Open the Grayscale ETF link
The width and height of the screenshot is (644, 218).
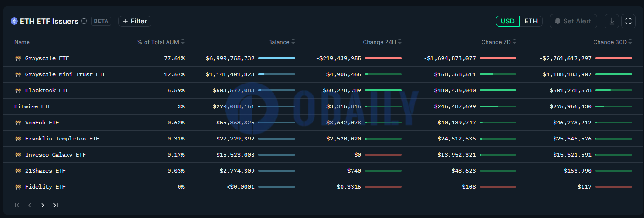47,58
